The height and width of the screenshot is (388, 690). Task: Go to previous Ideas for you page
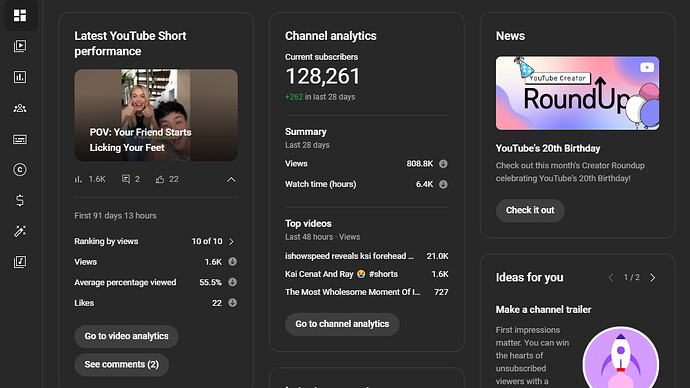(x=611, y=278)
